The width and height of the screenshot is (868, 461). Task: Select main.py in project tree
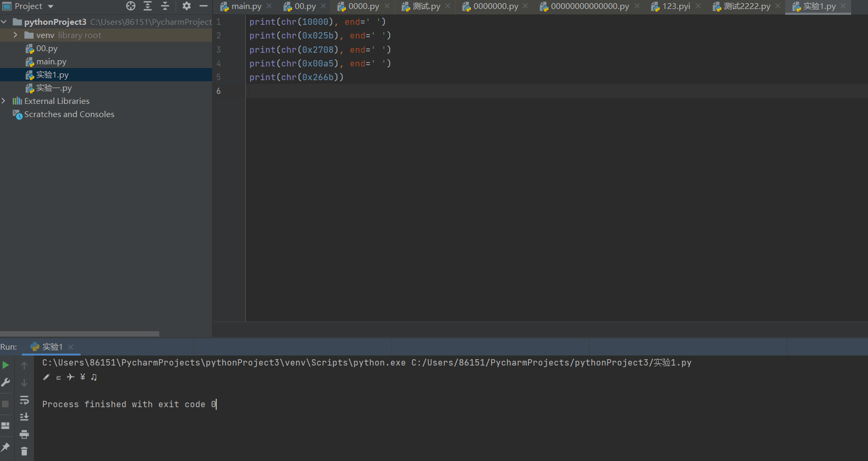click(x=51, y=62)
